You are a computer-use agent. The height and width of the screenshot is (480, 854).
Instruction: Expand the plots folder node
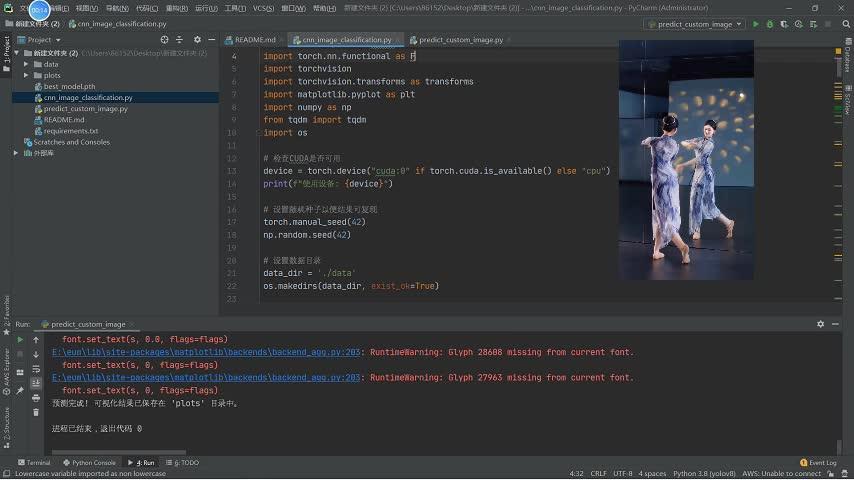pyautogui.click(x=28, y=75)
